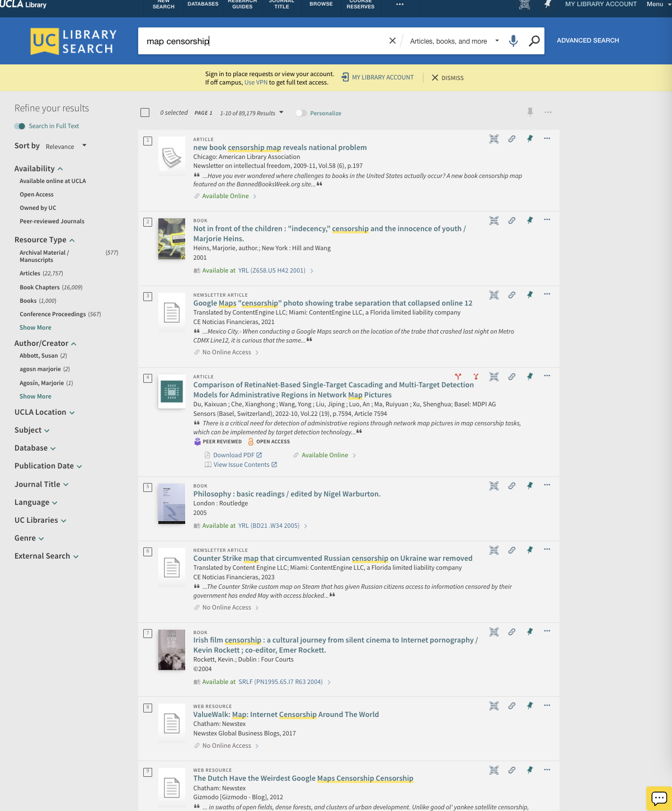
Task: Select checkbox for result number 4
Action: click(x=148, y=378)
